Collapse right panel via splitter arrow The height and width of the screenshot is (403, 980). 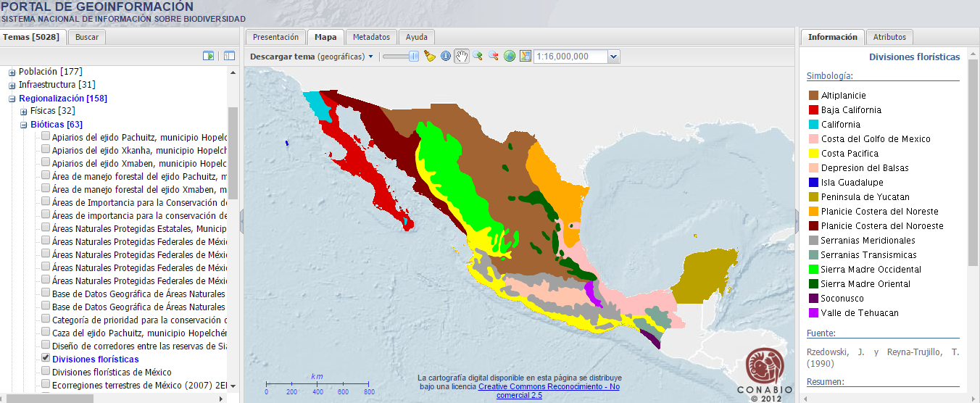point(797,223)
